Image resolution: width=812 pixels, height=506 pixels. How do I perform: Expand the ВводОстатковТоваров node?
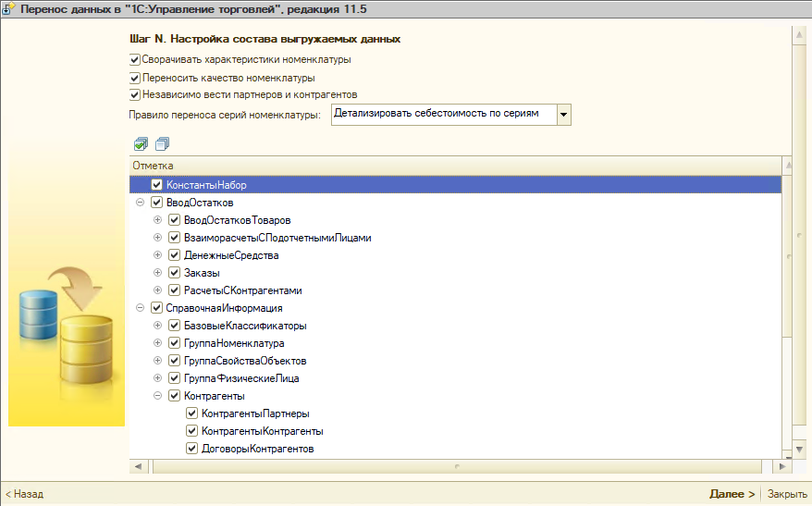[x=157, y=220]
